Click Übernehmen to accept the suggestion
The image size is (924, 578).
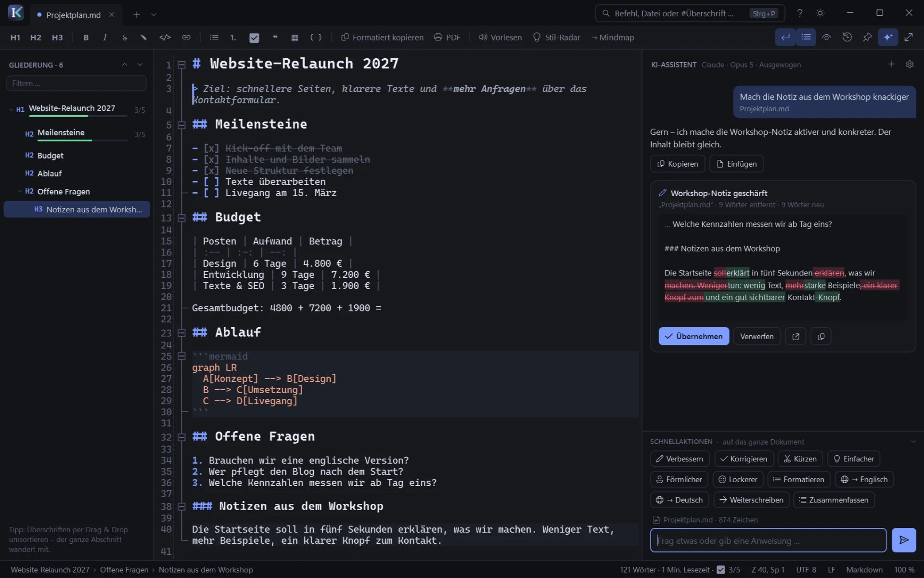tap(693, 336)
